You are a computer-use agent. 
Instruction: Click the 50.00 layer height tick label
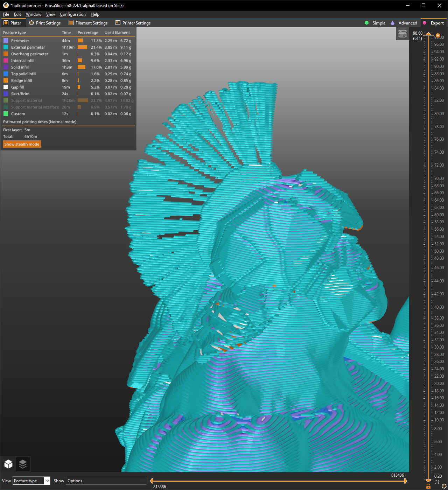coord(439,251)
